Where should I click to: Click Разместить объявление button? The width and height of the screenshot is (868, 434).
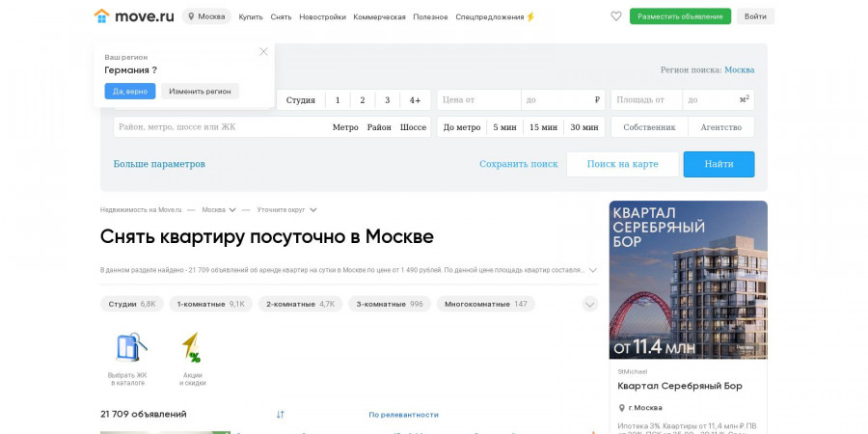point(680,16)
